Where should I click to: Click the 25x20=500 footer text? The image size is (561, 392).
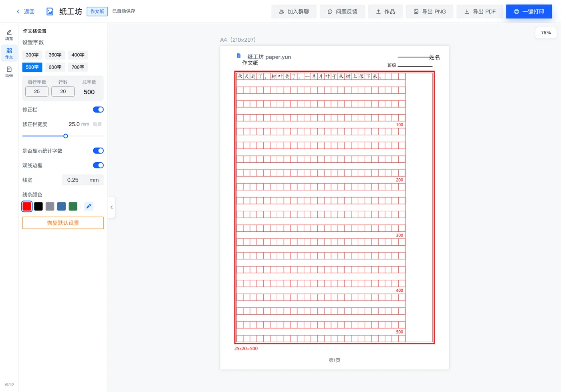pyautogui.click(x=246, y=349)
